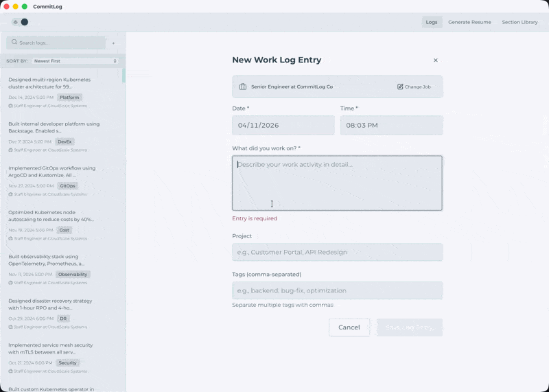The width and height of the screenshot is (549, 392).
Task: Click the job icon under the DevEx log entry
Action: coord(10,150)
